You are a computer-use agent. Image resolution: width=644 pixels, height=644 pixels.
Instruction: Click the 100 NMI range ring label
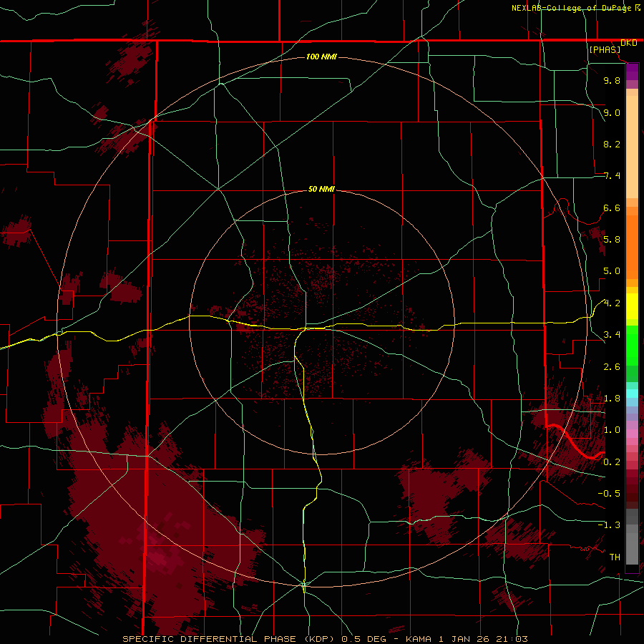tap(321, 57)
